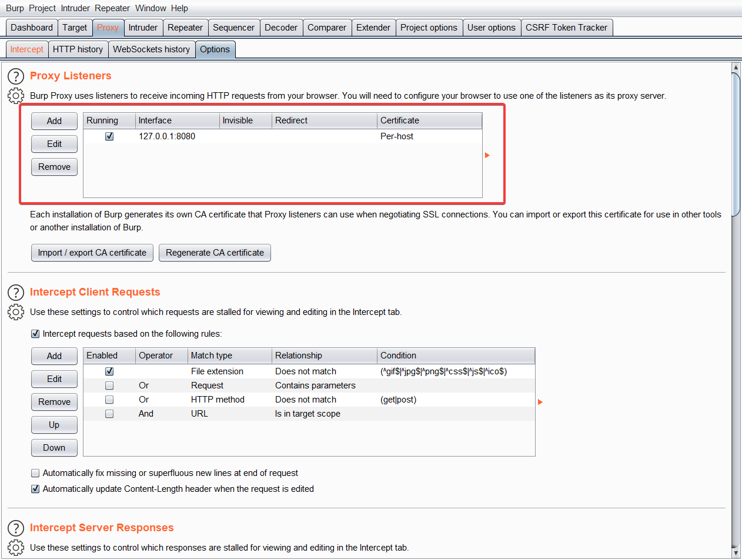Open help for Intercept Server Responses
This screenshot has height=560, width=742.
16,528
